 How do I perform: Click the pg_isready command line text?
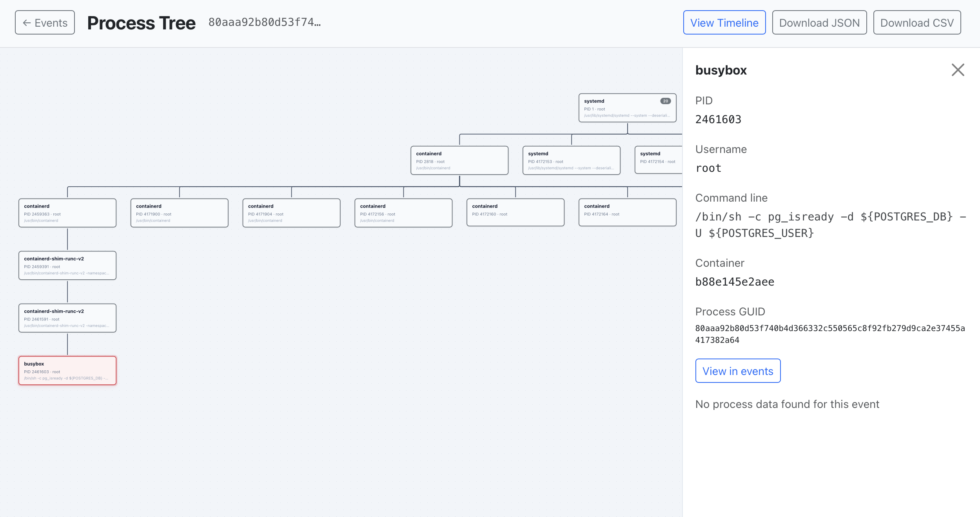(830, 225)
